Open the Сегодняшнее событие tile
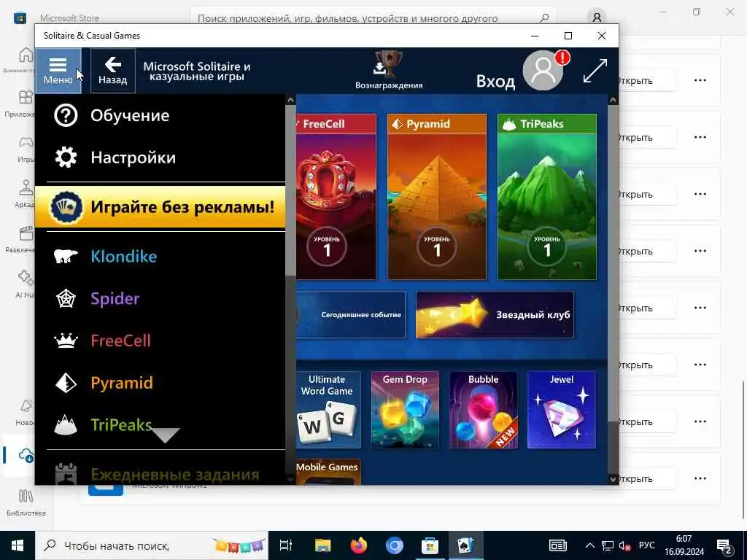 click(351, 315)
